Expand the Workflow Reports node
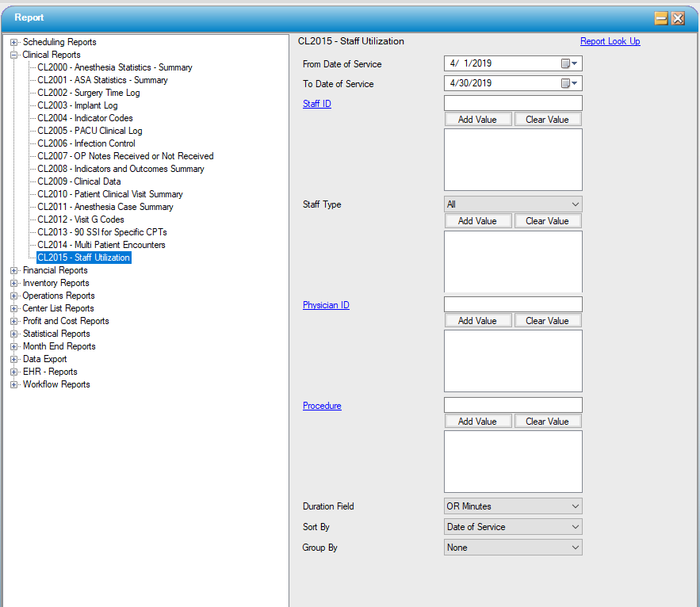The height and width of the screenshot is (607, 700). tap(14, 384)
